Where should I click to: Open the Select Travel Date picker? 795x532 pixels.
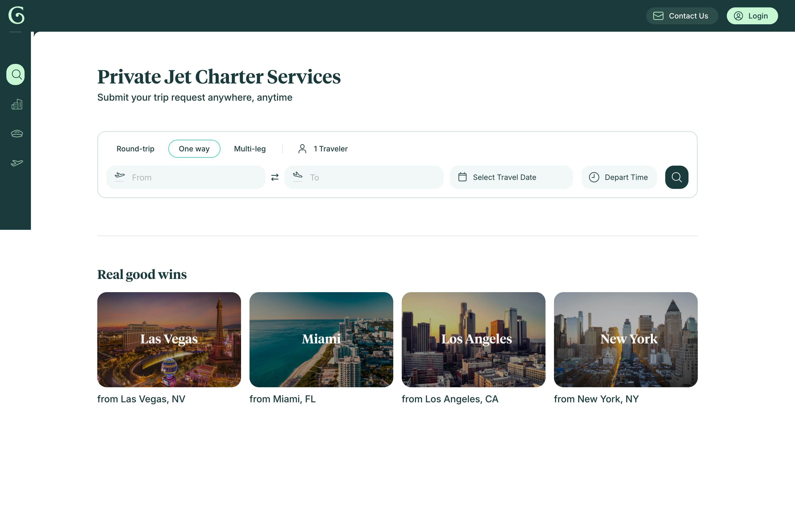[511, 177]
